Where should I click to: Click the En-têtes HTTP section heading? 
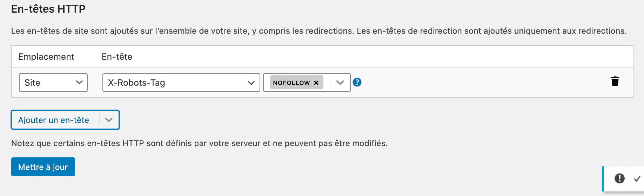(48, 9)
